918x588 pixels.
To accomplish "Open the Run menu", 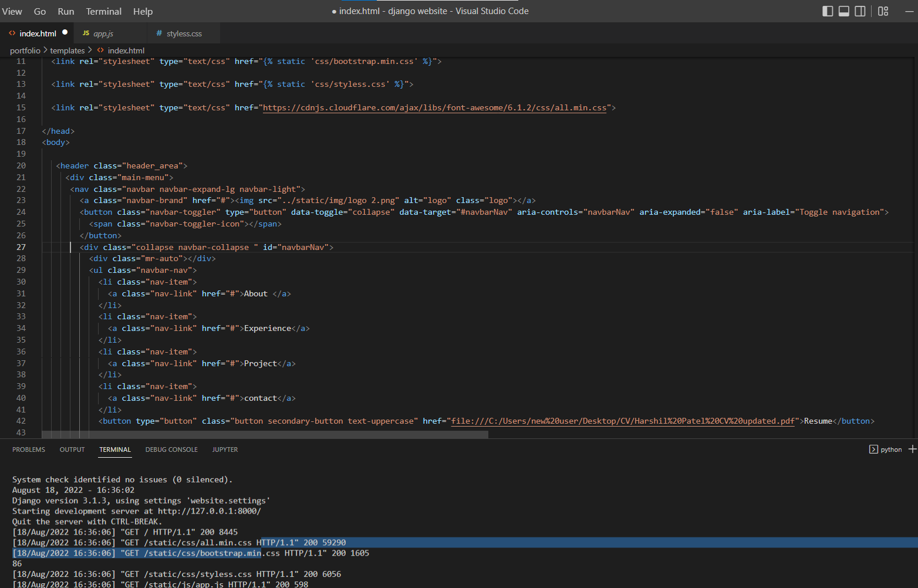I will click(66, 11).
